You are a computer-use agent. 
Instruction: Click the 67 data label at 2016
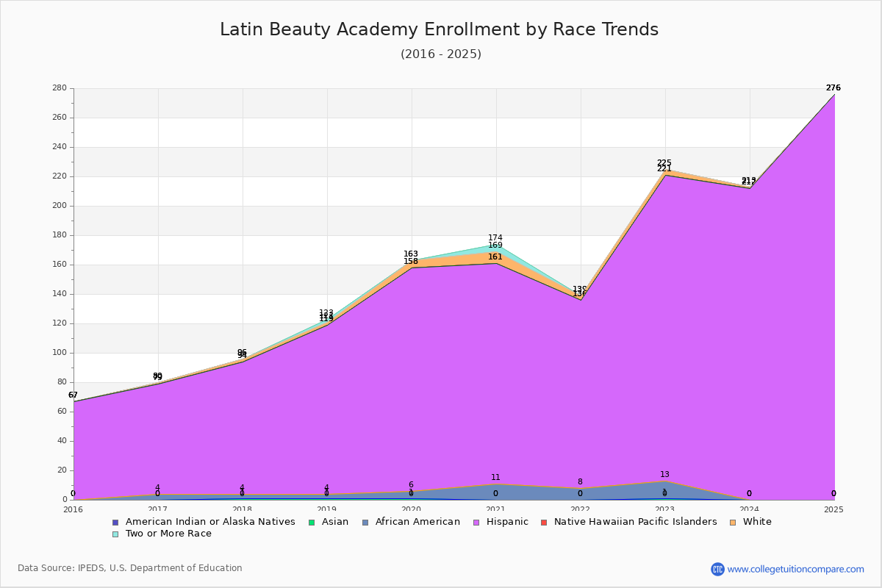73,395
